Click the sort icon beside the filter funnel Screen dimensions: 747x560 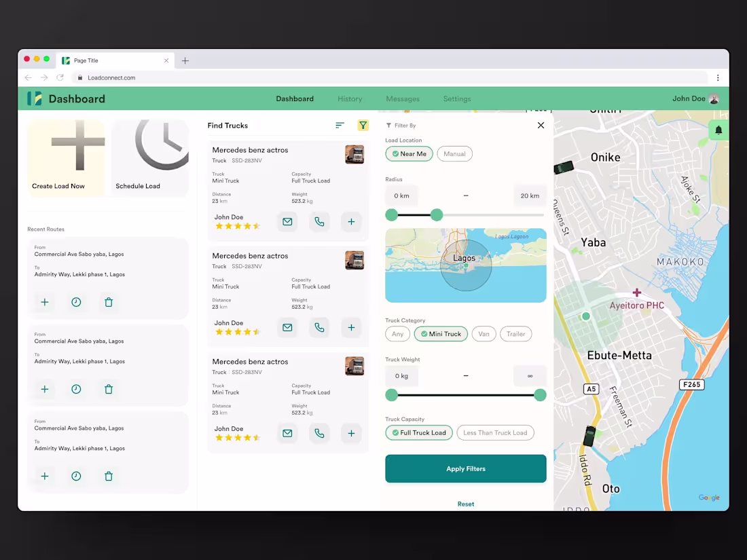pyautogui.click(x=340, y=125)
